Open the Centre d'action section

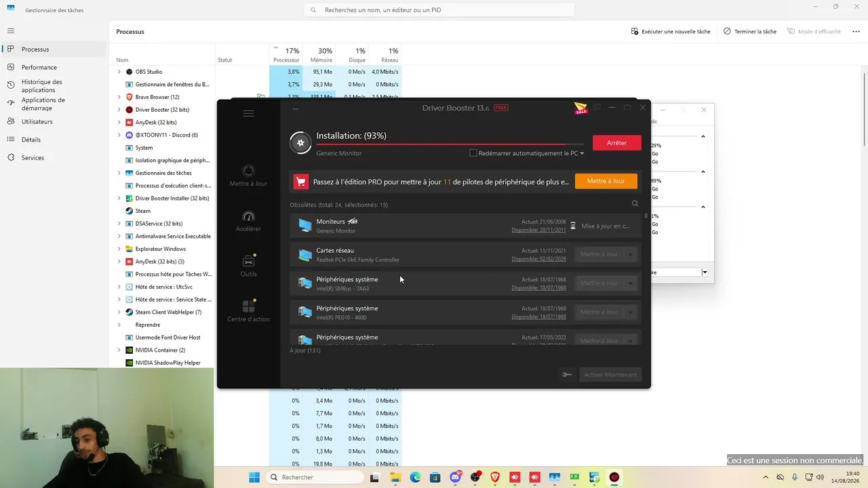click(x=248, y=311)
